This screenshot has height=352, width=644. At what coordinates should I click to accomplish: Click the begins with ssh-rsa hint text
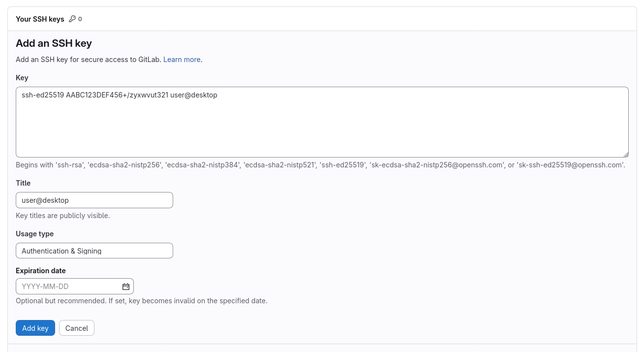[x=320, y=164]
